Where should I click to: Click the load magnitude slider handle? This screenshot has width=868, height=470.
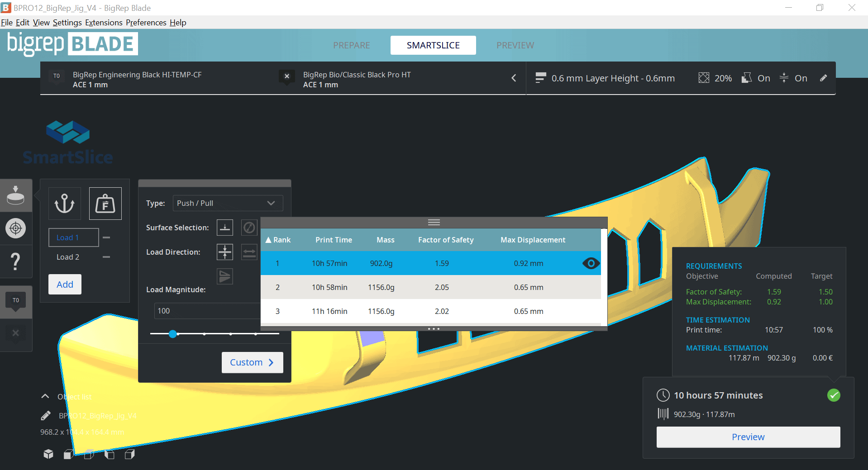(x=173, y=334)
